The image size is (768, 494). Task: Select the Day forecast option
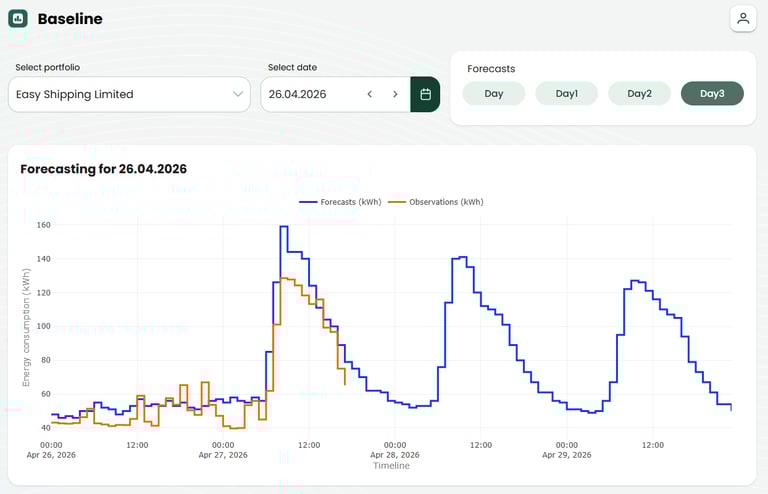pos(494,93)
